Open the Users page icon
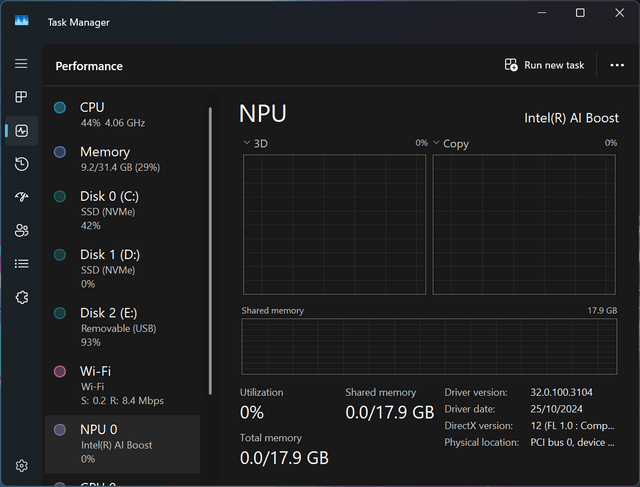 (x=22, y=231)
